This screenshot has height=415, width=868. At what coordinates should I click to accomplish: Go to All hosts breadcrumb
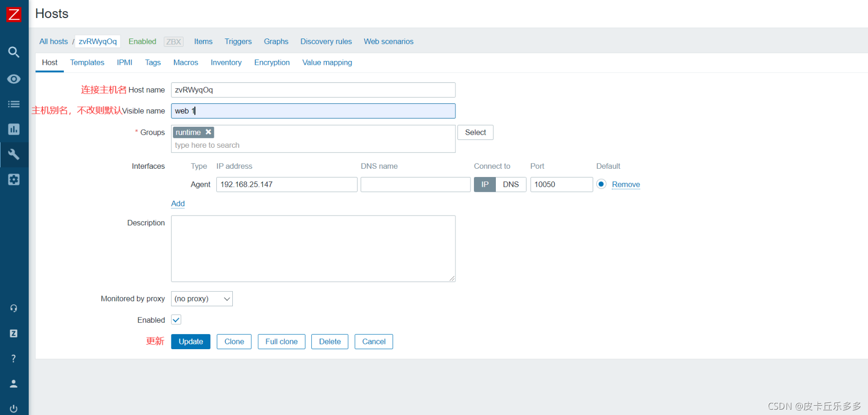coord(54,41)
